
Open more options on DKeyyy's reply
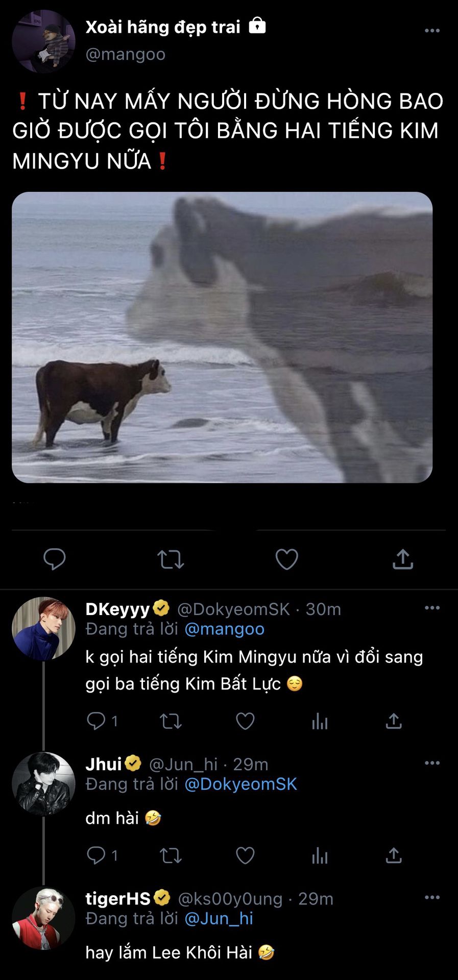coord(432,608)
